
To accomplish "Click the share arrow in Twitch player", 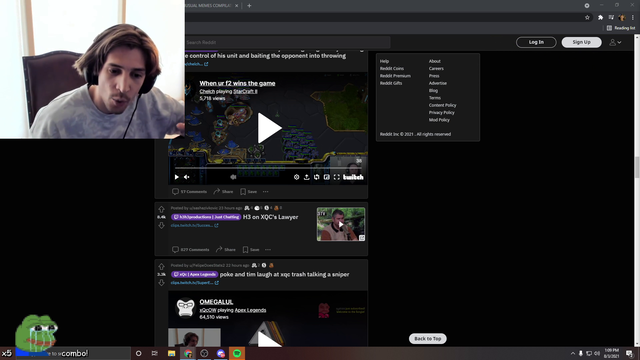I will [307, 177].
